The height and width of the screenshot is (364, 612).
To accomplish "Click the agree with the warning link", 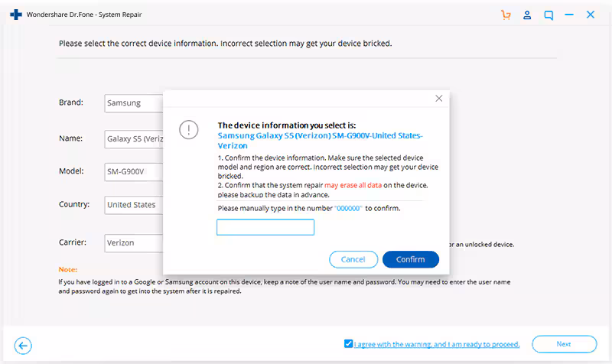I will pos(437,344).
